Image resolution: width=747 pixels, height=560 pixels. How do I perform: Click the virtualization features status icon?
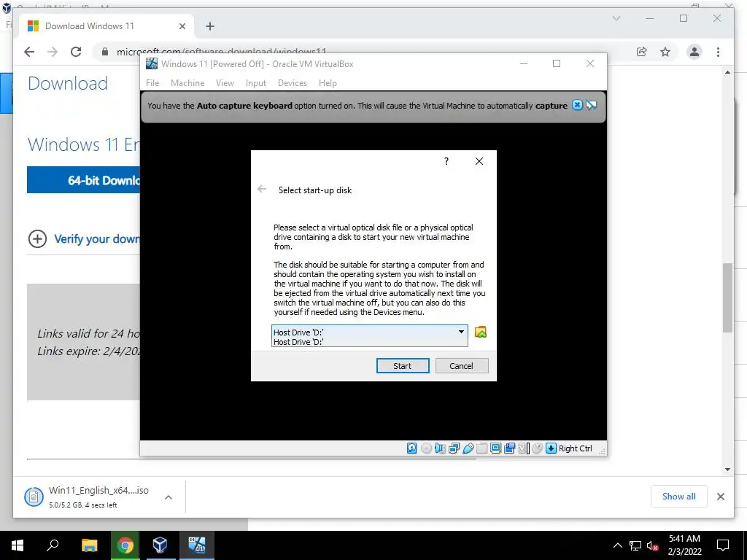coord(524,448)
